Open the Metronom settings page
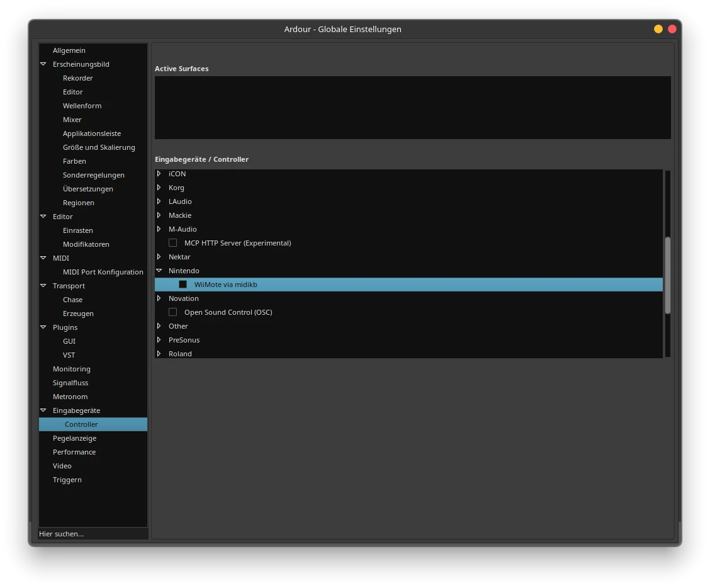710x588 pixels. (x=70, y=397)
